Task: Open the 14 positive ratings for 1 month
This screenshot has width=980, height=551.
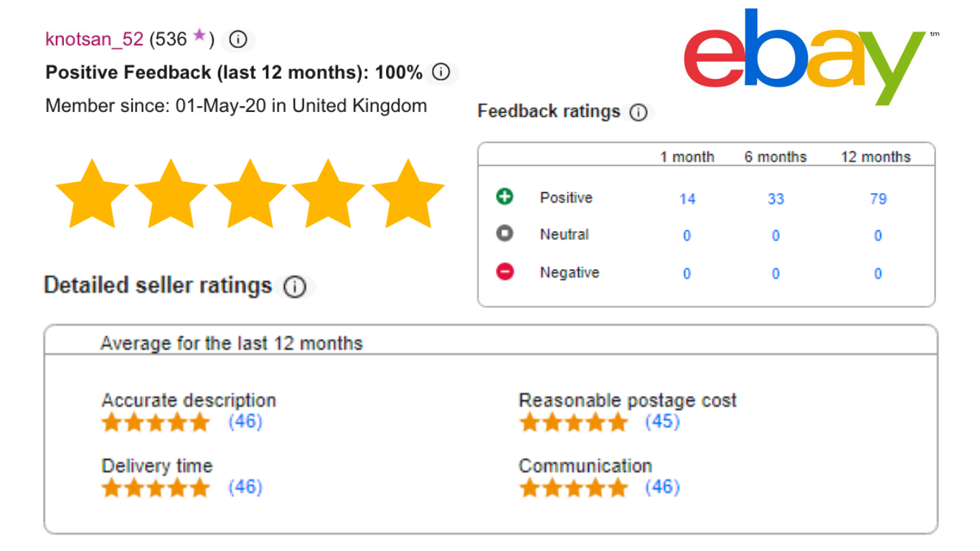Action: coord(687,199)
